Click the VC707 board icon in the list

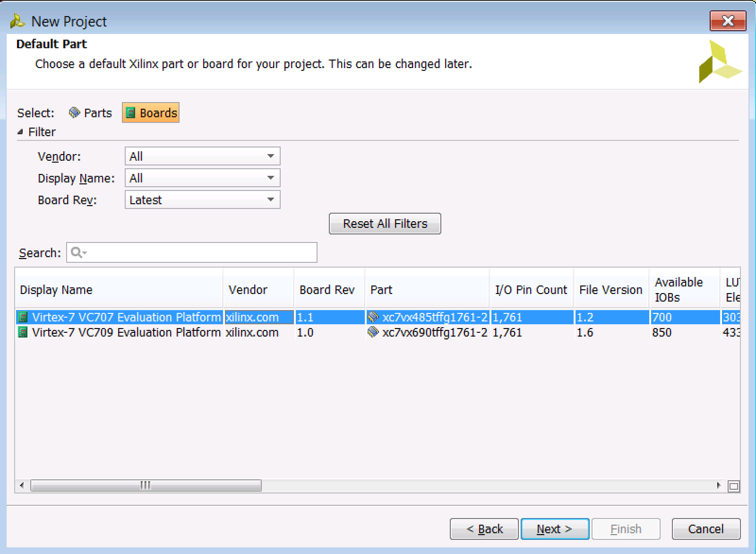23,317
